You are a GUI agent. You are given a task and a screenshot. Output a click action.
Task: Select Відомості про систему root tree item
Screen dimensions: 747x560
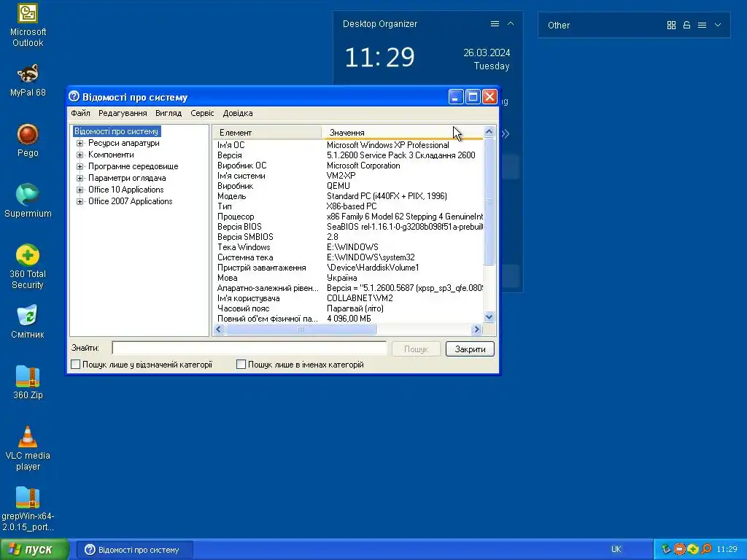(x=116, y=131)
